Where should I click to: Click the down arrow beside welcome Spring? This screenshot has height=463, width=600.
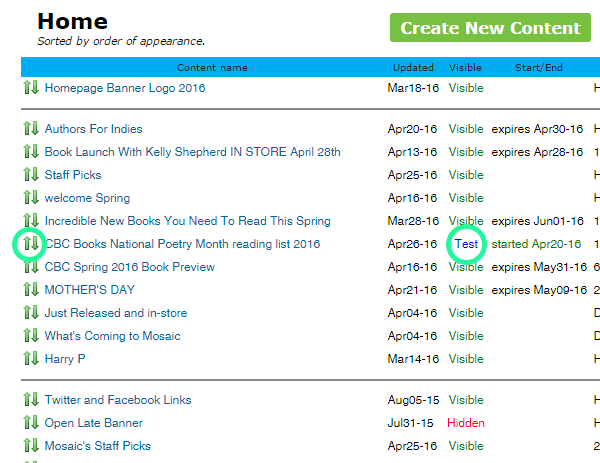coord(35,198)
